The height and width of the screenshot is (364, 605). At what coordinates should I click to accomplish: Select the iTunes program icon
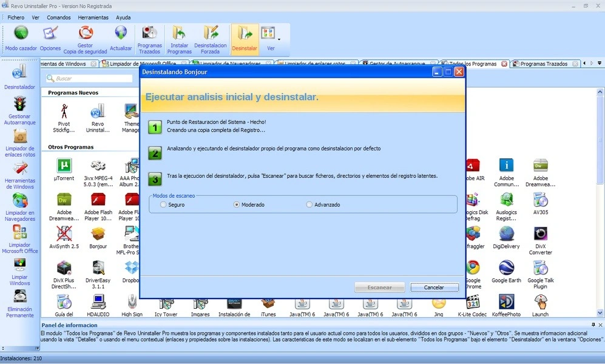click(x=268, y=308)
